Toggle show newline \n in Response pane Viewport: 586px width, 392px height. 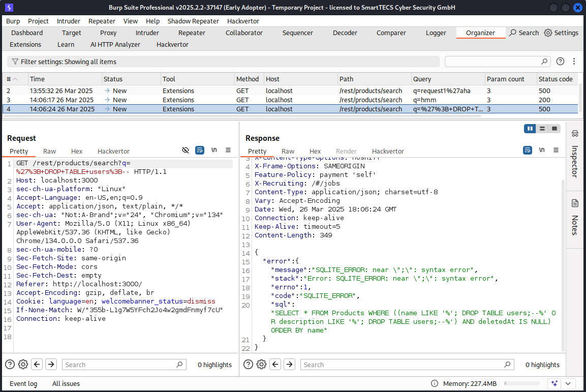[x=541, y=150]
